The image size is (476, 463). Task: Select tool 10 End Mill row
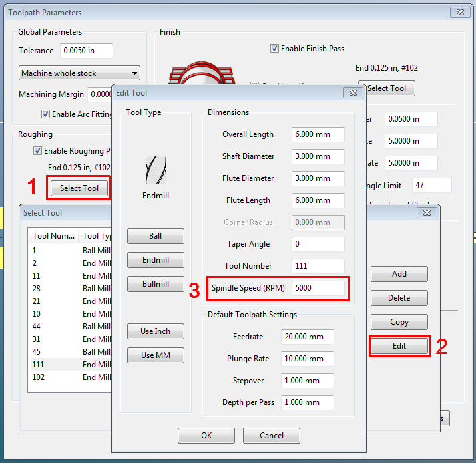click(71, 314)
